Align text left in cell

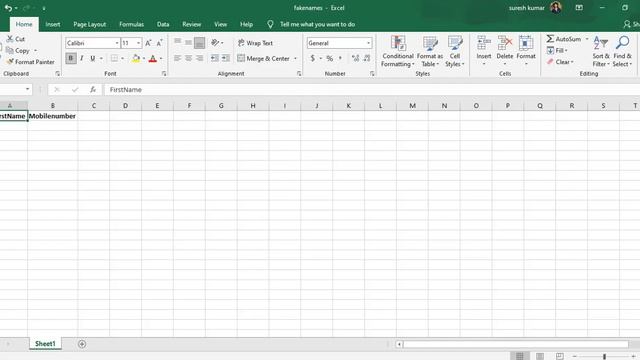(178, 58)
